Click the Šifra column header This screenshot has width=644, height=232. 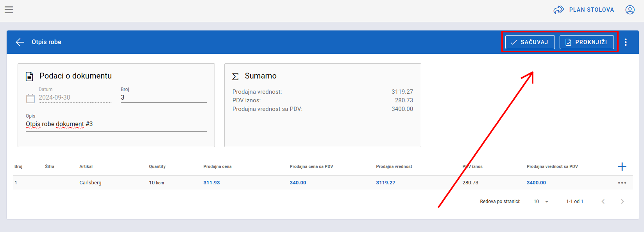pyautogui.click(x=50, y=166)
